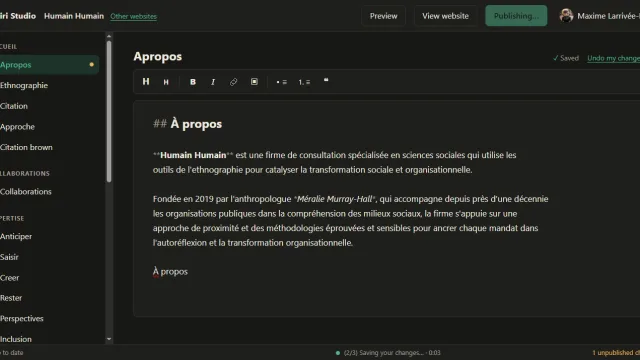This screenshot has height=360, width=640.
Task: Open Rester page in sidebar
Action: [x=11, y=298]
